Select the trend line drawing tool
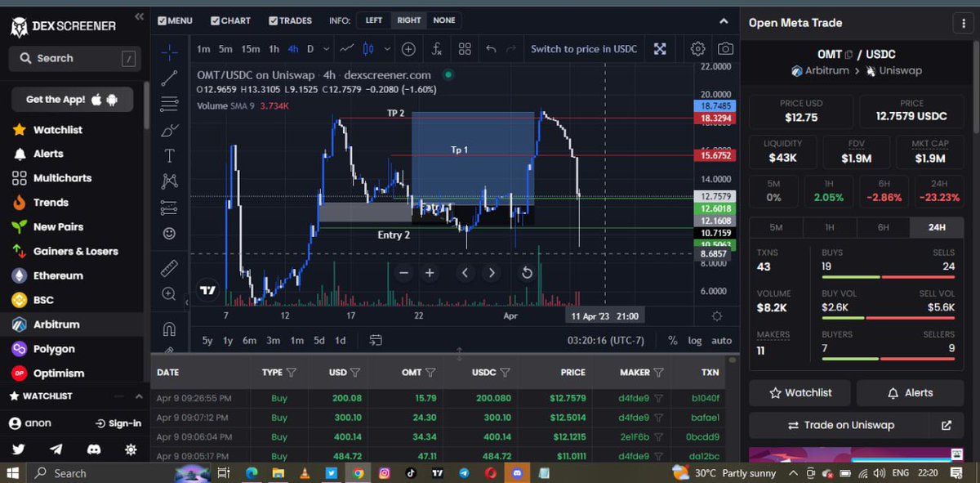 click(169, 78)
